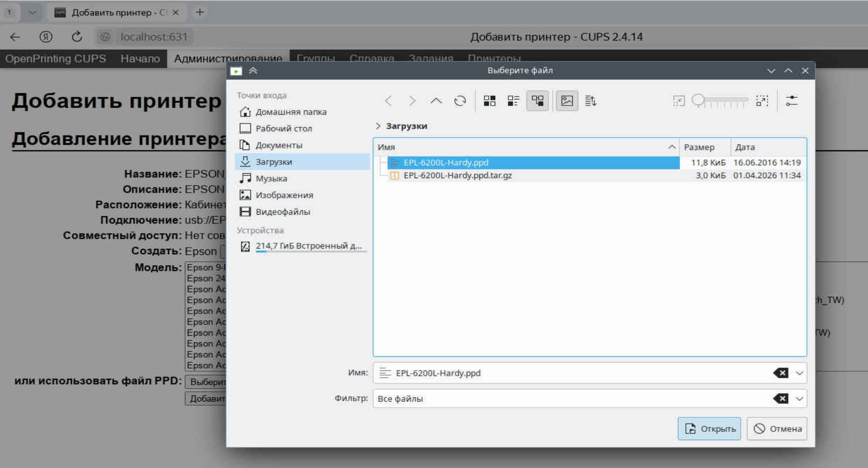
Task: Open the filter type dropdown
Action: (x=799, y=399)
